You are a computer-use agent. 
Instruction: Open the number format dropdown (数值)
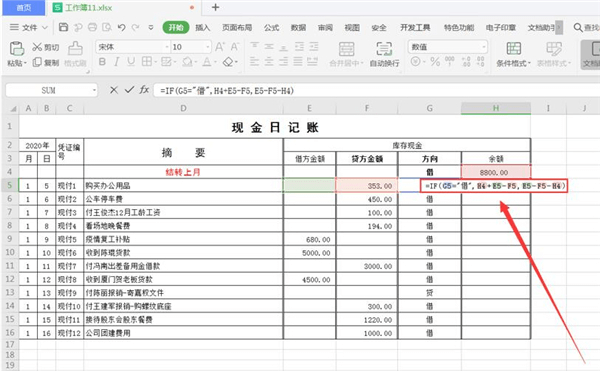[484, 47]
